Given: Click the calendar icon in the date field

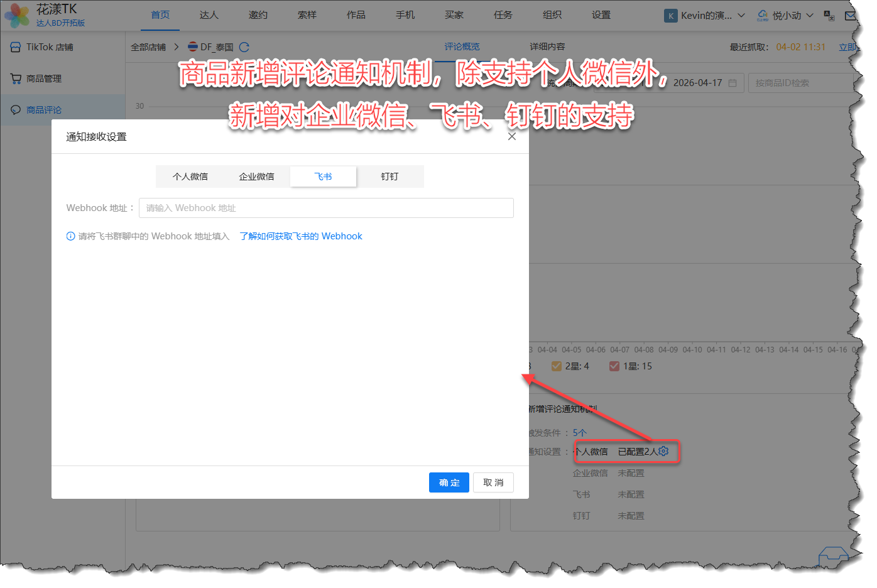Looking at the screenshot, I should tap(733, 83).
